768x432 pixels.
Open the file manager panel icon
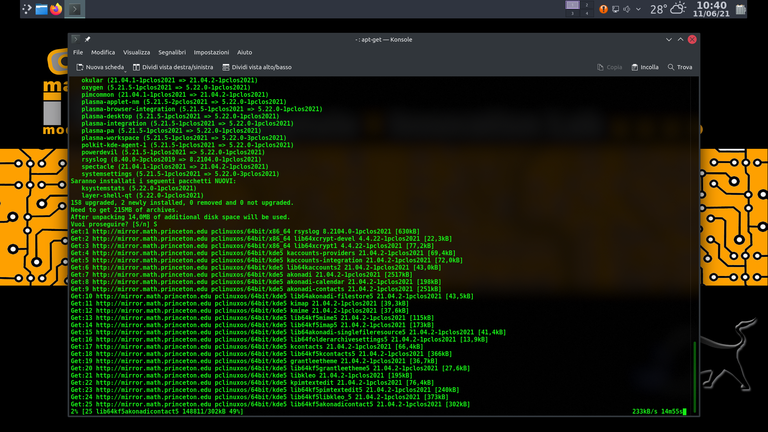[40, 9]
